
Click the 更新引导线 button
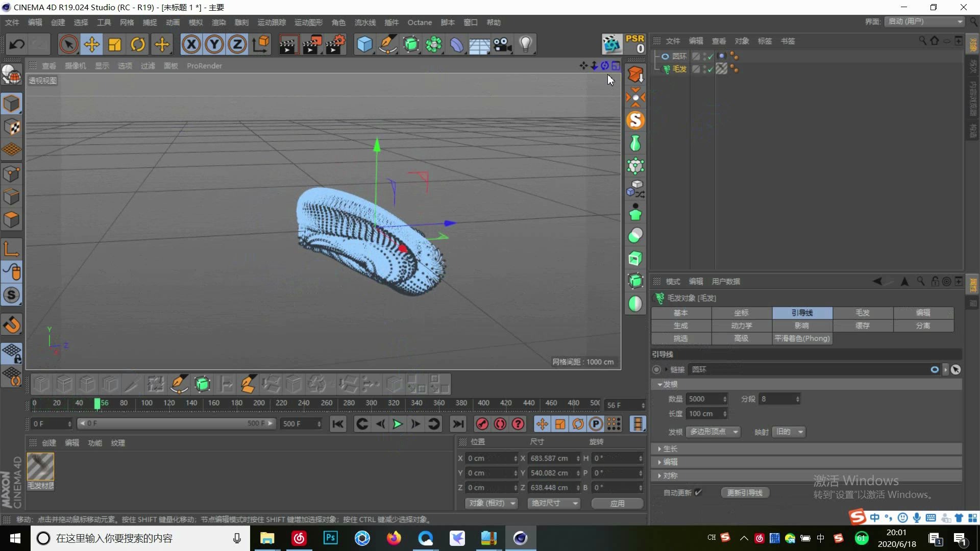click(745, 492)
